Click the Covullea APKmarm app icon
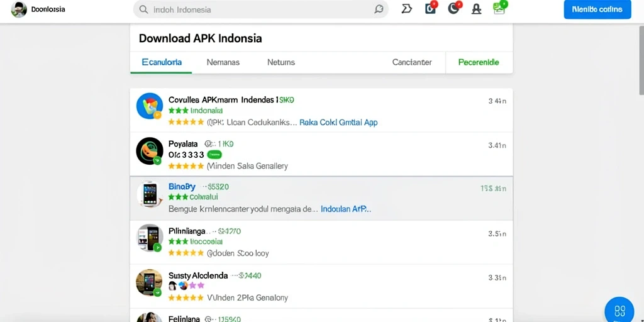 (150, 106)
